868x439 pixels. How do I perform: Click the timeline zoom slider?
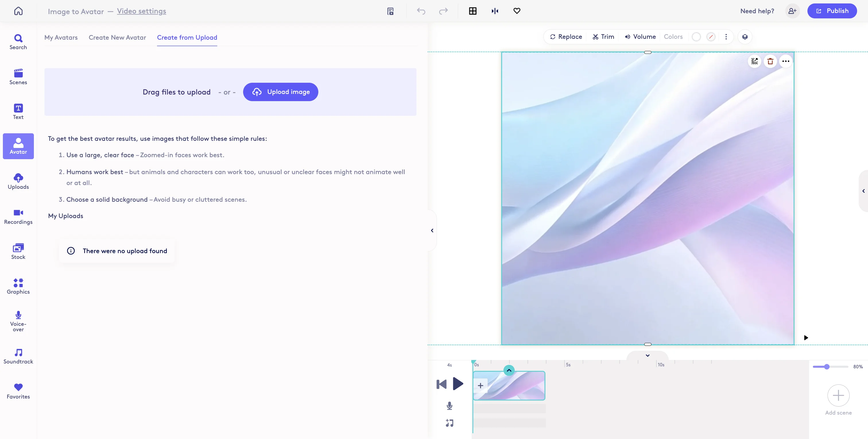click(x=827, y=367)
